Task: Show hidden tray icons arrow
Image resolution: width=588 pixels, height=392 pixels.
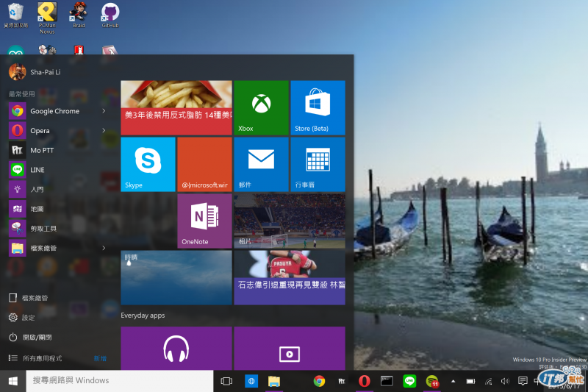Action: point(453,381)
